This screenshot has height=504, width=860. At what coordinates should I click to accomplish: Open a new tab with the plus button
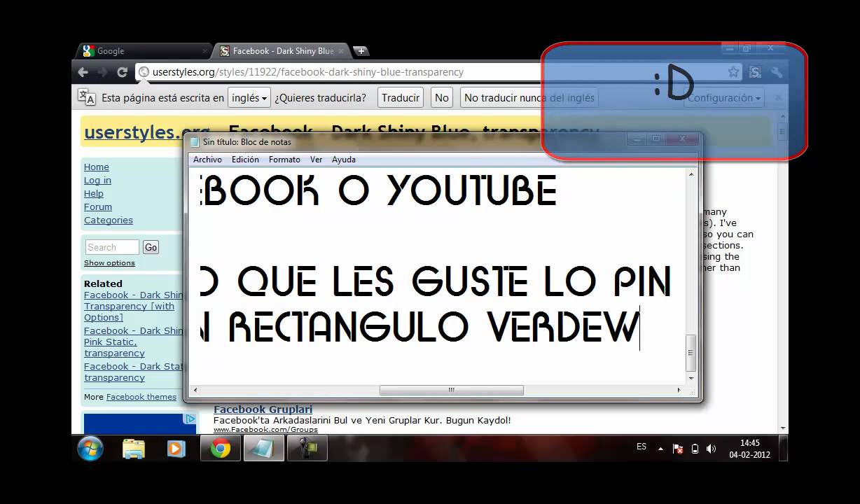click(x=361, y=50)
